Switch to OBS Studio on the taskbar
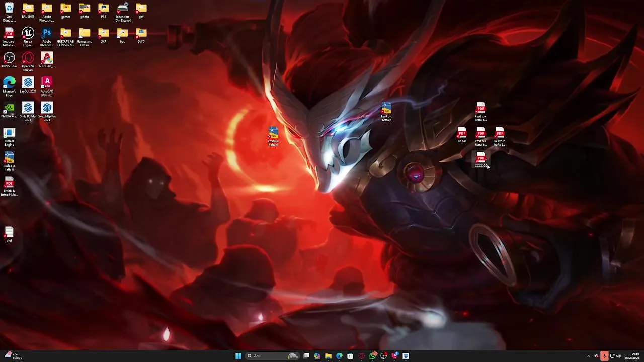Screen dimensions: 644x362 pyautogui.click(x=384, y=356)
